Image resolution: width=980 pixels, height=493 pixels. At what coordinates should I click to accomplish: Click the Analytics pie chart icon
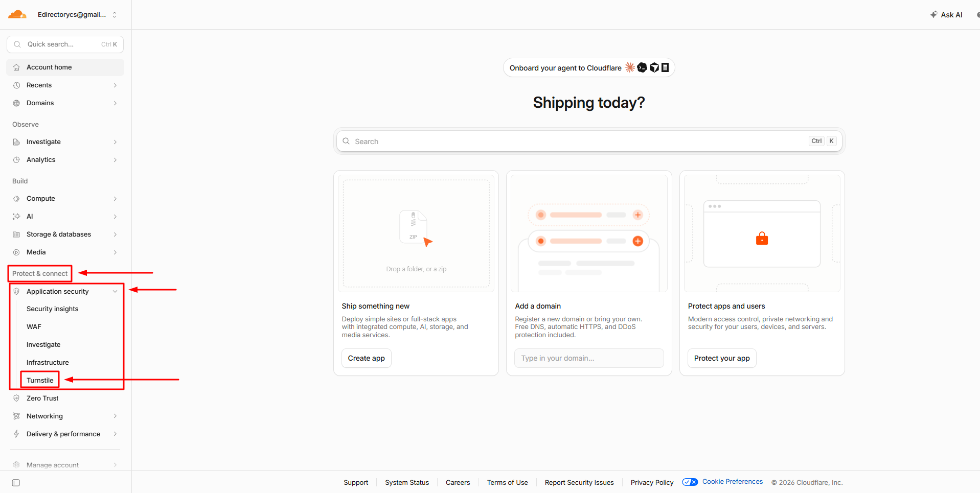(x=16, y=160)
